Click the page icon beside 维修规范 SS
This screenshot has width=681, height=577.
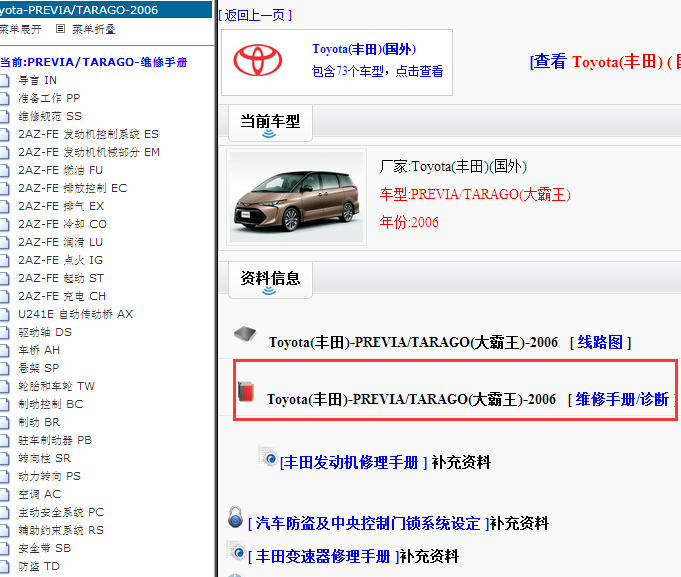pyautogui.click(x=4, y=116)
